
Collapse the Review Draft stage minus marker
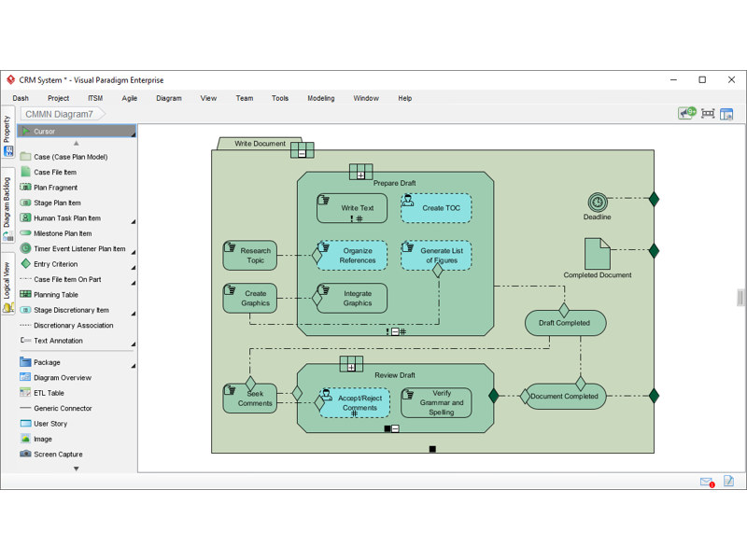(395, 428)
